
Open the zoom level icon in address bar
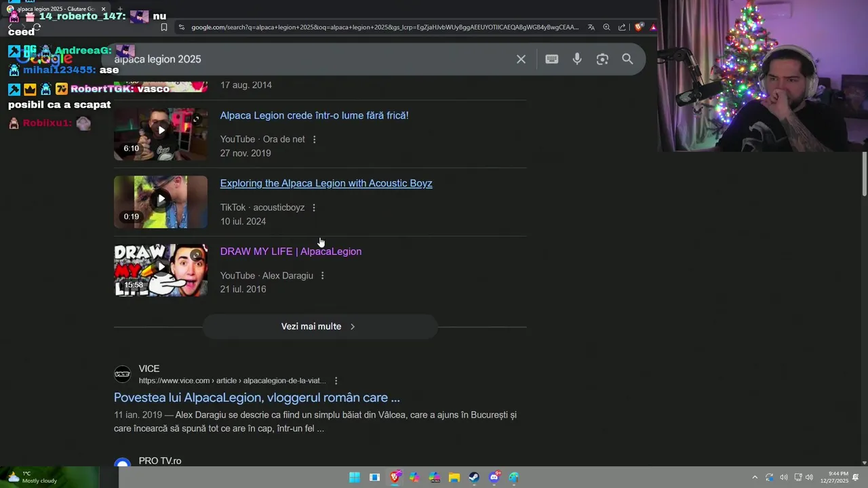tap(606, 27)
